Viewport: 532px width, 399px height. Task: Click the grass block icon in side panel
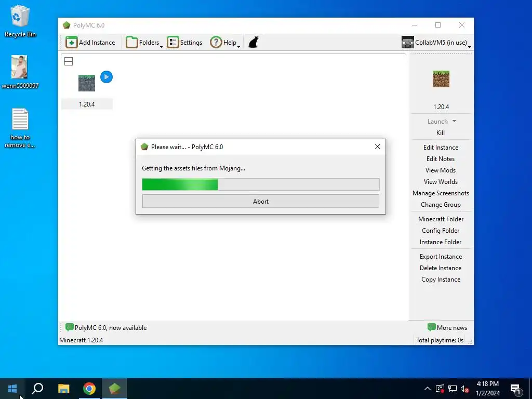(441, 79)
